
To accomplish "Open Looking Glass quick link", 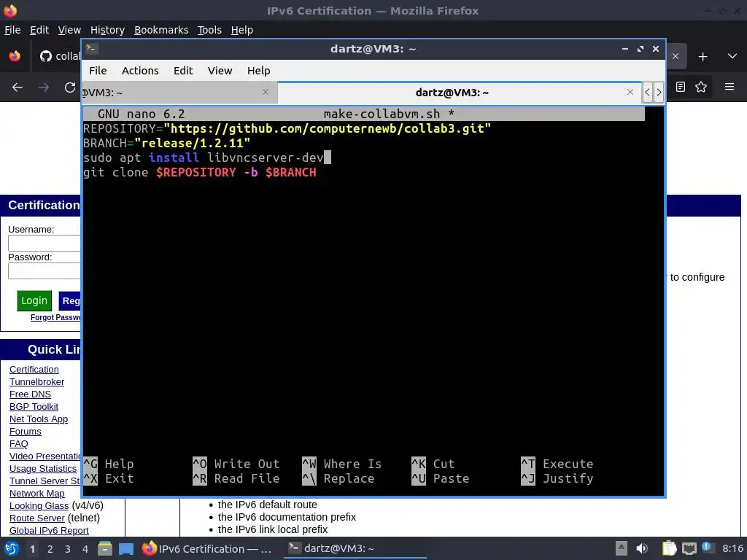I will [39, 506].
